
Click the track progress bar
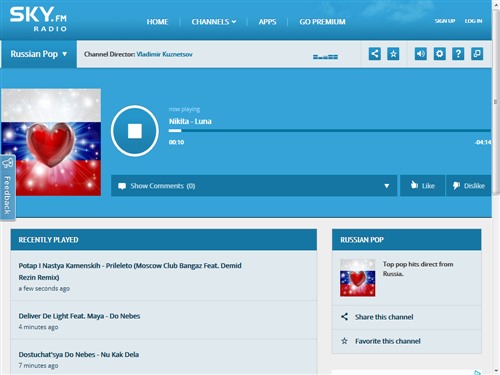(x=330, y=131)
